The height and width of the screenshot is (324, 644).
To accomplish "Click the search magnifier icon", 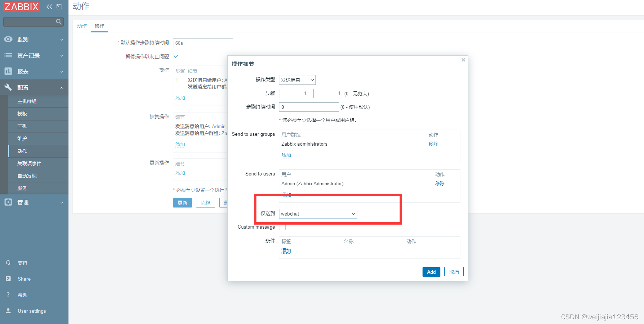I will [x=59, y=22].
